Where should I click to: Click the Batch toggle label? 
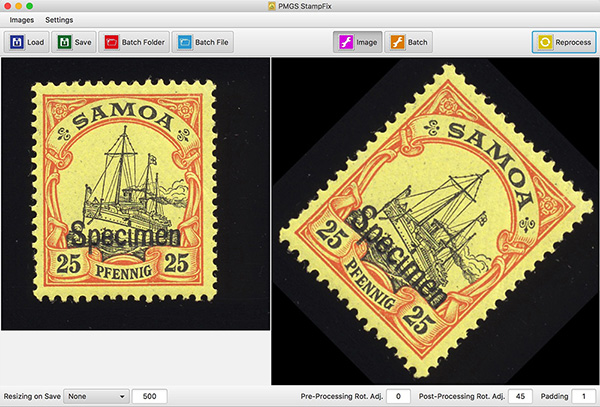(417, 42)
